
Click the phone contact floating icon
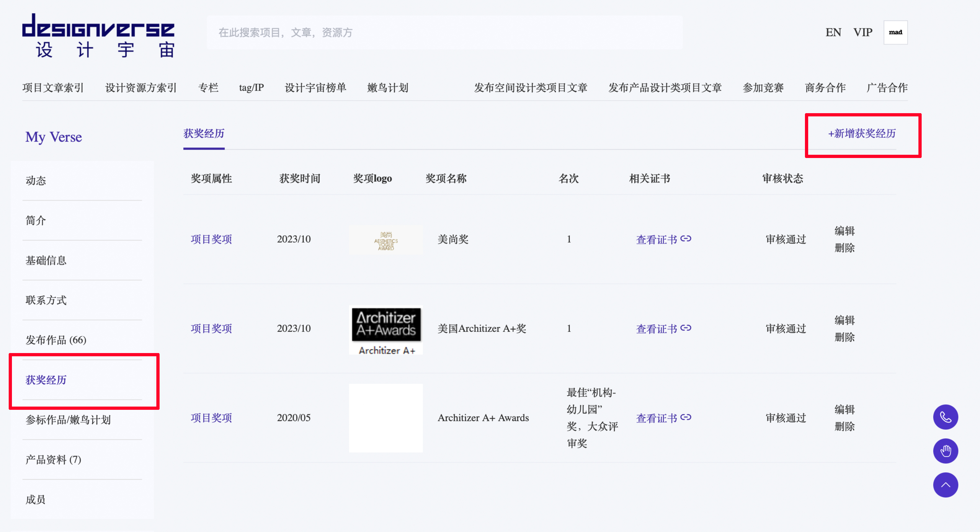coord(946,417)
